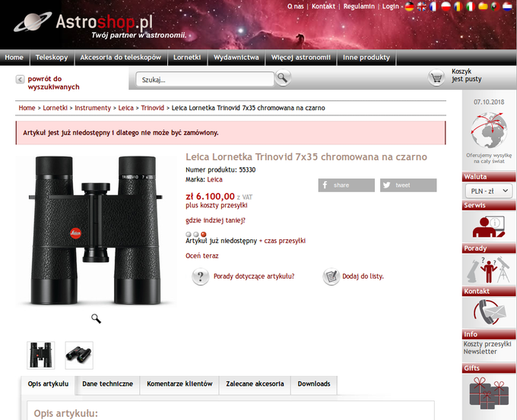Click Oceń teraz link

[x=201, y=256]
